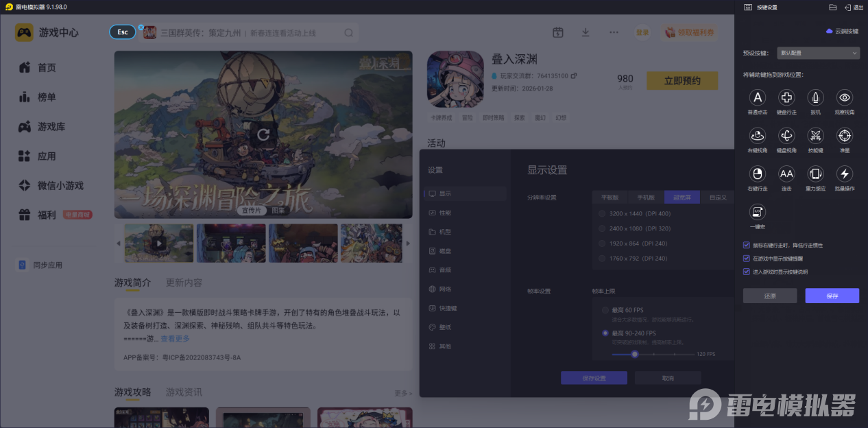This screenshot has width=868, height=428.
Task: Select the 一键宏 macro script icon
Action: pos(758,211)
